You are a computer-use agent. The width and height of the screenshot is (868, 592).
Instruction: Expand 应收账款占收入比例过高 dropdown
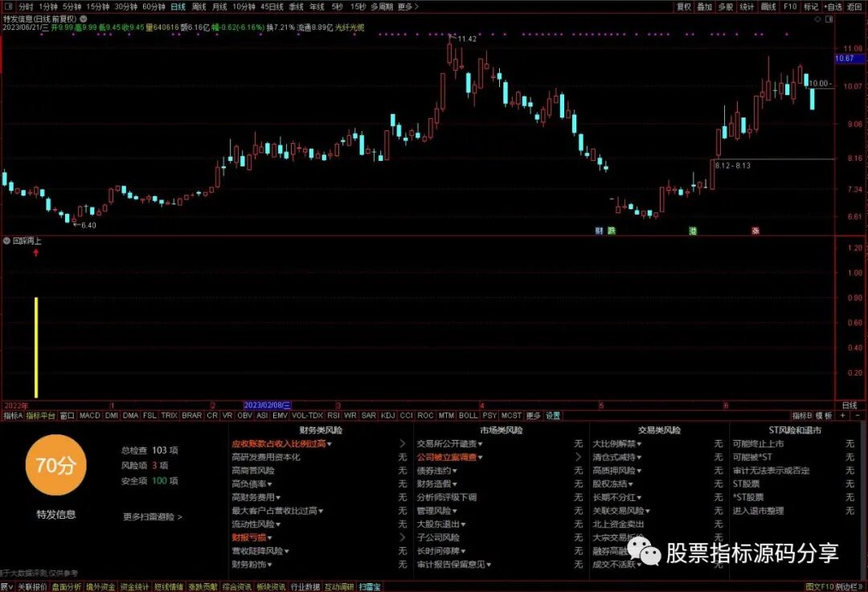(x=330, y=444)
